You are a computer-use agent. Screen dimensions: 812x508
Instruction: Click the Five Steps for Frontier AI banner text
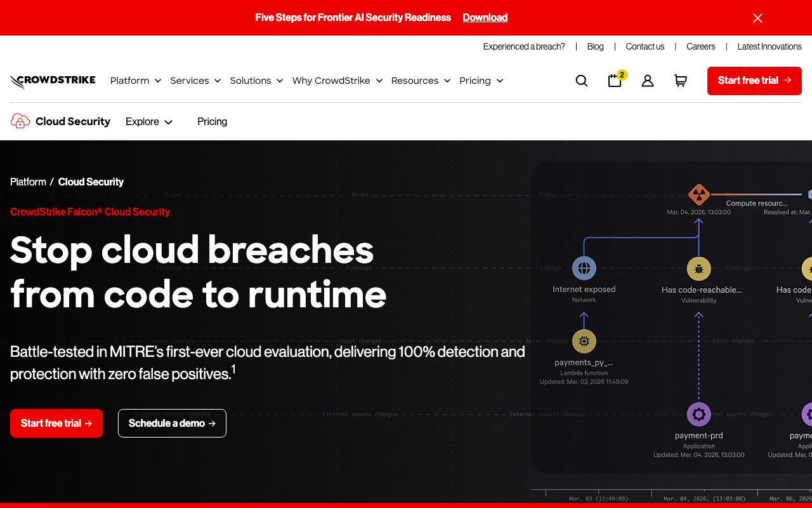[353, 18]
